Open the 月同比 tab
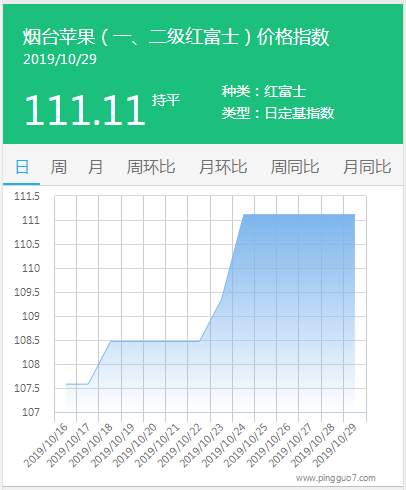Image resolution: width=406 pixels, height=490 pixels. coord(367,167)
